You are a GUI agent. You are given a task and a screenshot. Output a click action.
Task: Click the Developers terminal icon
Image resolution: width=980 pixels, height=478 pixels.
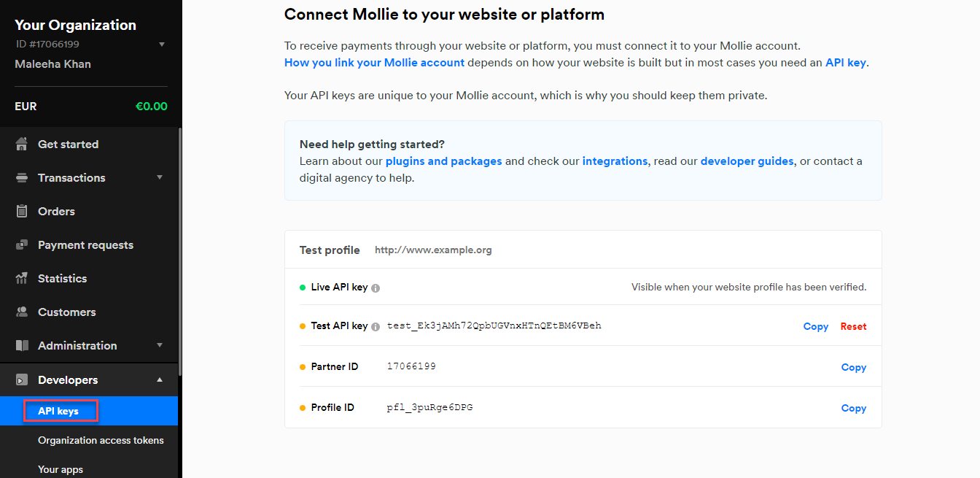pos(22,379)
